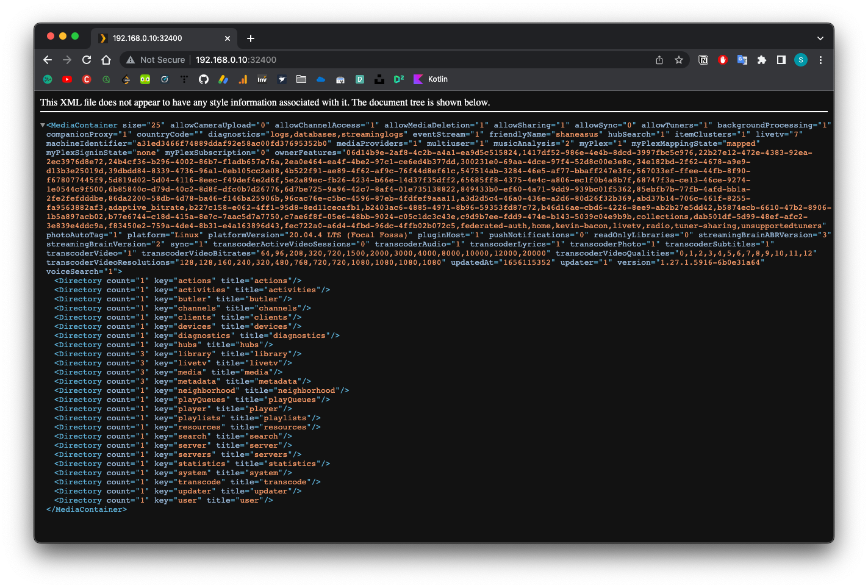Viewport: 868px width, 588px height.
Task: Open the Notion web clipper extension
Action: coord(703,60)
